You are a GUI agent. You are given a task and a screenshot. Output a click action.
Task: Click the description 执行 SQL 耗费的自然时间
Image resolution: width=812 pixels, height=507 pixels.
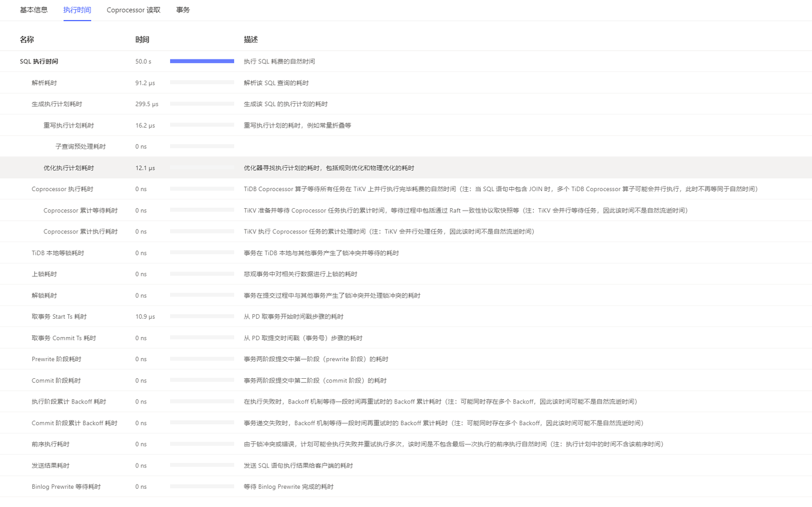coord(279,61)
